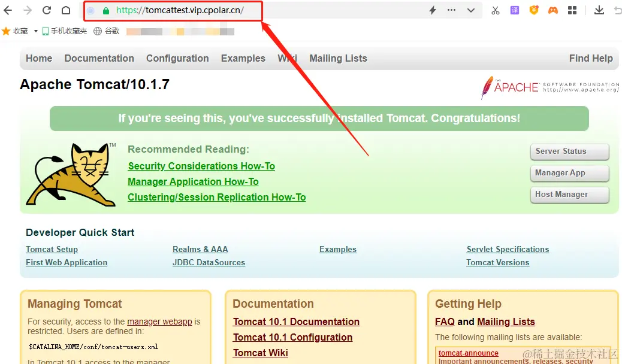Open Tomcat 10.1 Configuration link
The image size is (622, 364).
coord(293,337)
